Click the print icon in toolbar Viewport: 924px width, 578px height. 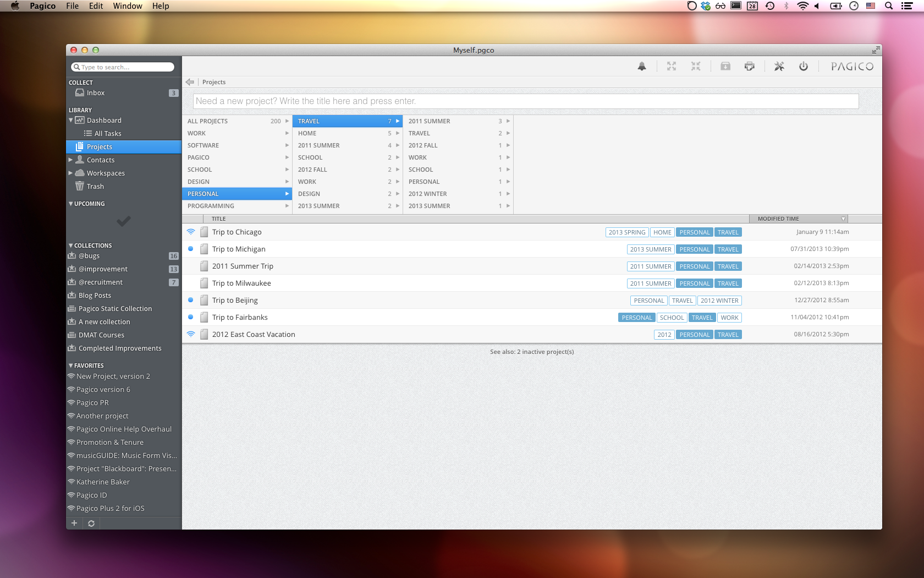749,67
